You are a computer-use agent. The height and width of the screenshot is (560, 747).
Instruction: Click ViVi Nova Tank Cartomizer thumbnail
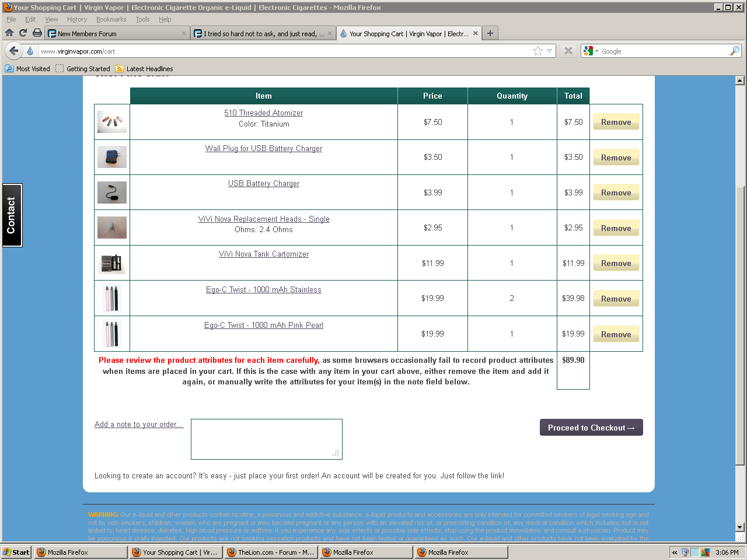112,263
